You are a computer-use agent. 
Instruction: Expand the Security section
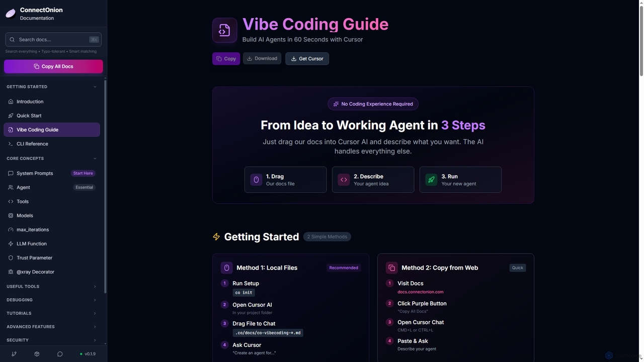[x=51, y=340]
